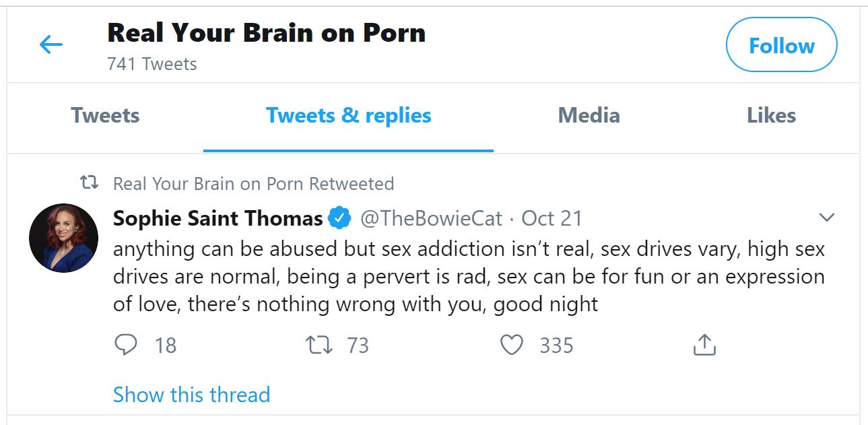The image size is (868, 425).
Task: Follow Real Your Brain on Porn
Action: 781,45
